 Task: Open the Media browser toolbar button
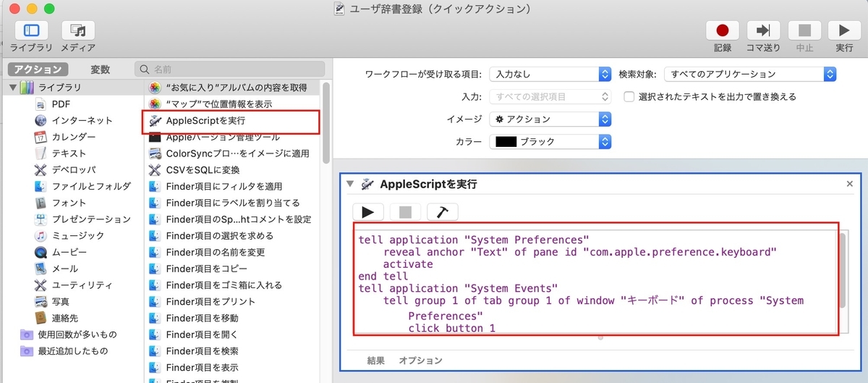tap(77, 30)
